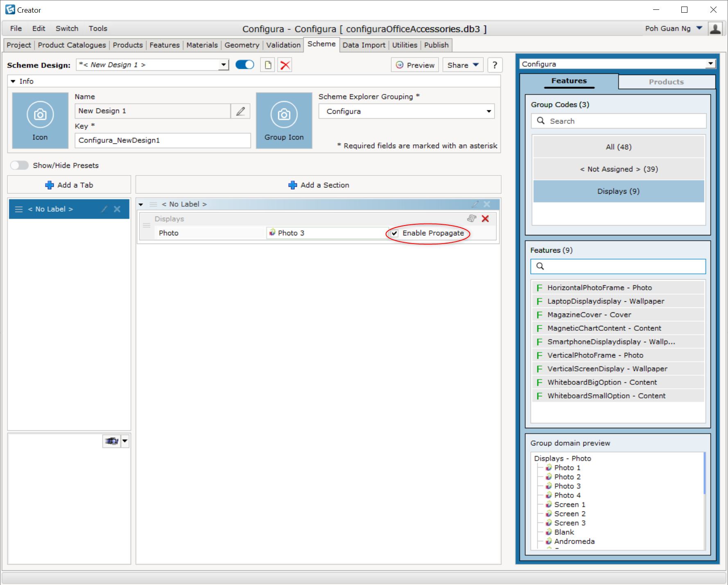
Task: Select Blank in group domain preview
Action: coord(564,532)
